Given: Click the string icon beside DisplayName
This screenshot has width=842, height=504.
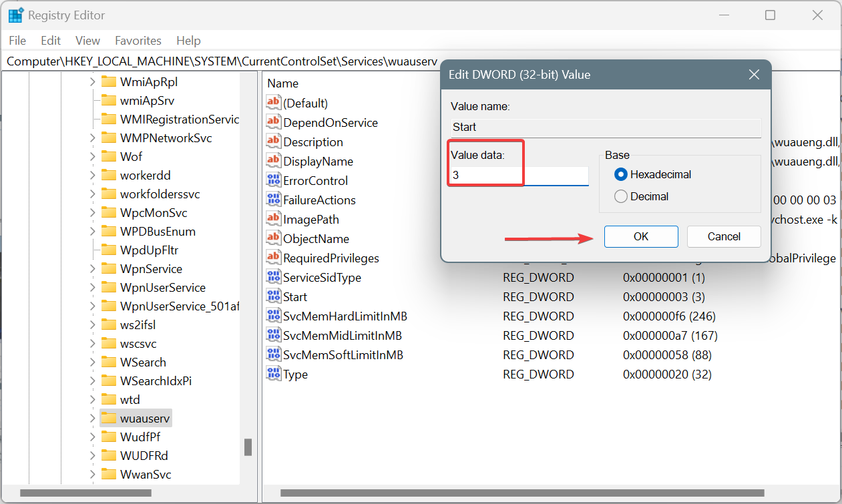Looking at the screenshot, I should (274, 161).
